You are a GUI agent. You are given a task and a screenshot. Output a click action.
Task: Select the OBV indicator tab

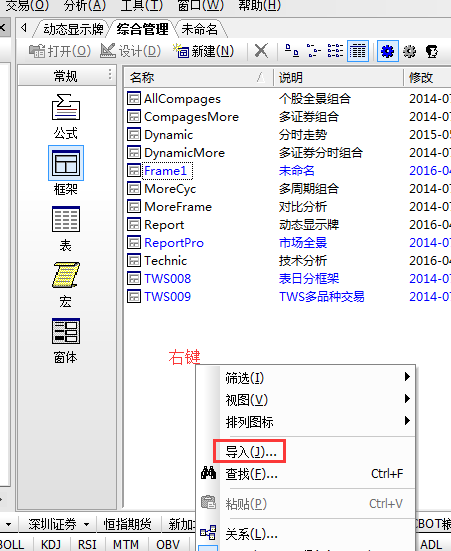pyautogui.click(x=168, y=544)
